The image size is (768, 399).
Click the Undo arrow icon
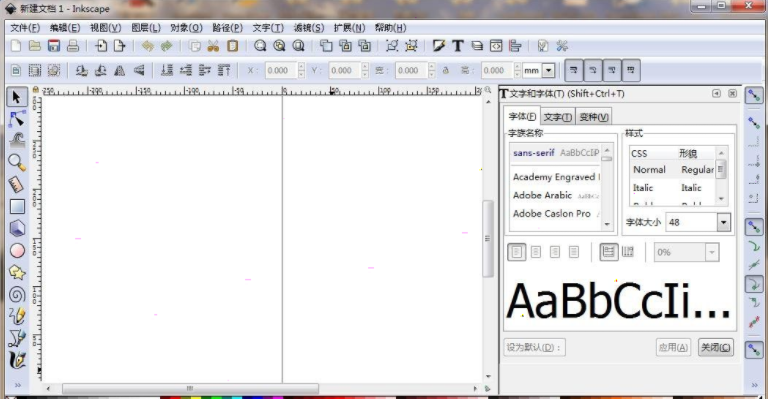click(x=147, y=46)
